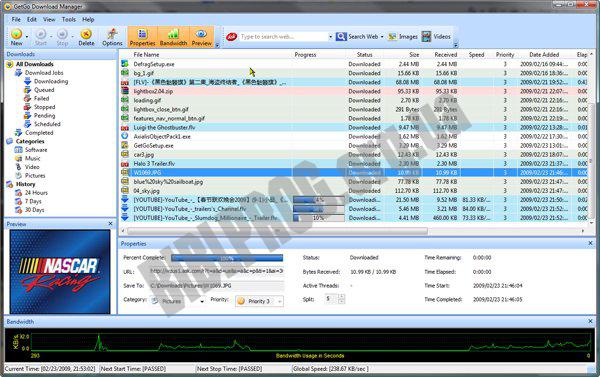Select the Failed filter in tree
This screenshot has height=377, width=600.
point(41,98)
